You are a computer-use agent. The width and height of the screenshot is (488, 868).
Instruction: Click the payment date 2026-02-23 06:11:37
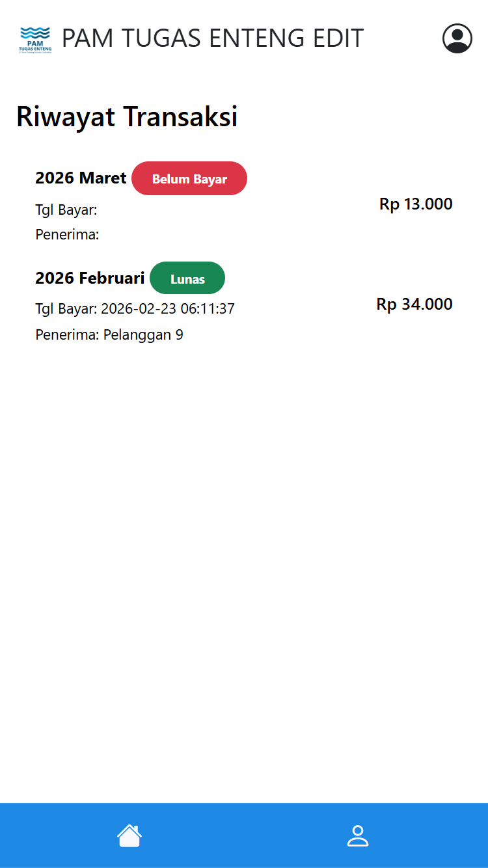tap(167, 308)
